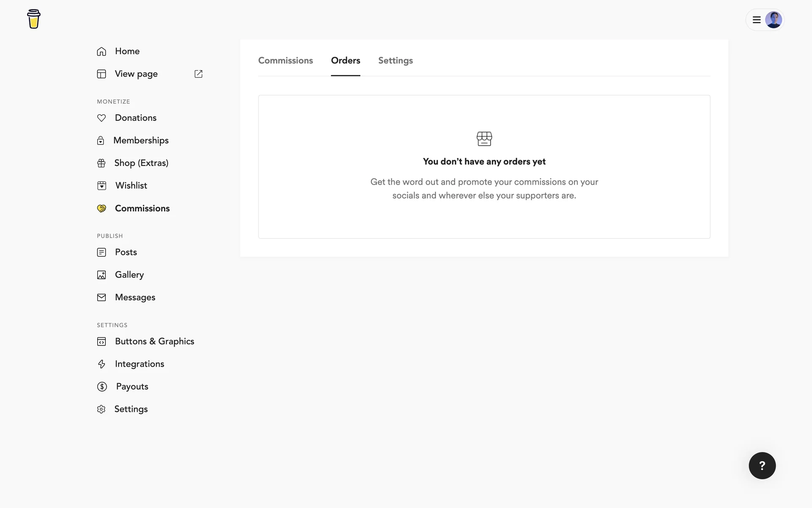This screenshot has width=812, height=508.
Task: Open sidebar Settings with gear icon
Action: tap(131, 409)
